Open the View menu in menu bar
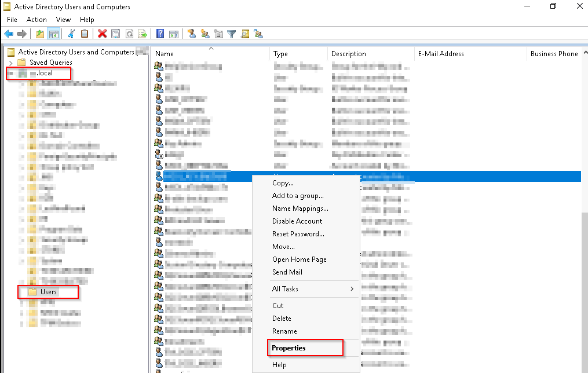 pyautogui.click(x=64, y=20)
